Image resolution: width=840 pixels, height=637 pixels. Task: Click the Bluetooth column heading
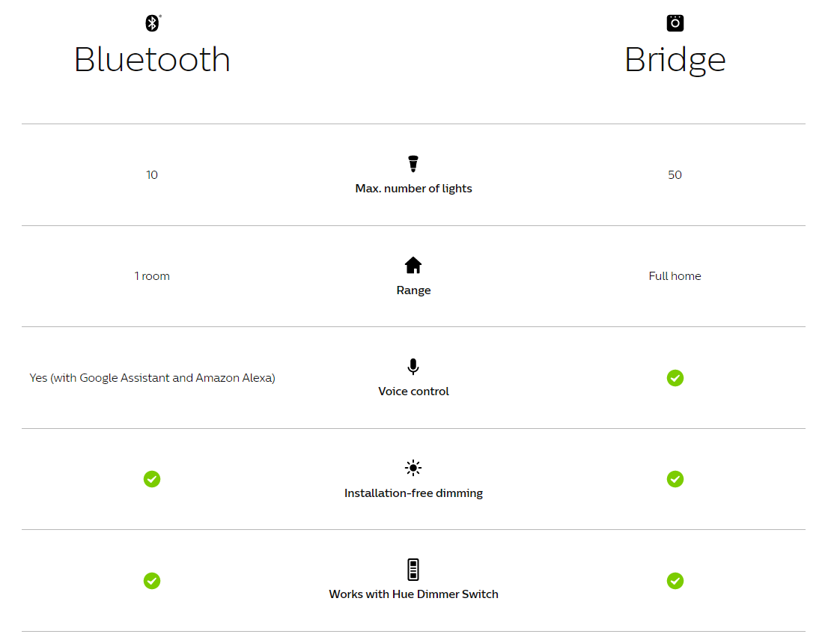[152, 59]
